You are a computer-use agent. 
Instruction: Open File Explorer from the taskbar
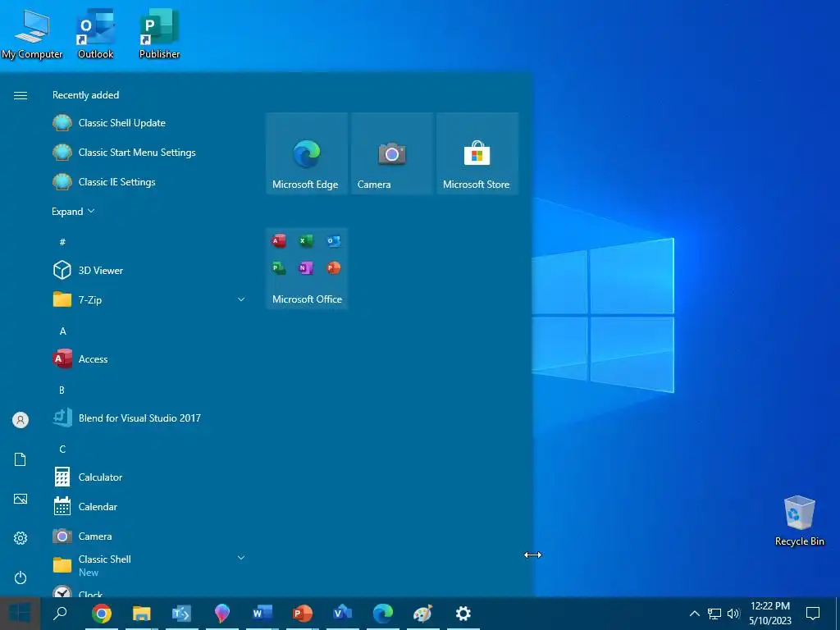pos(141,613)
